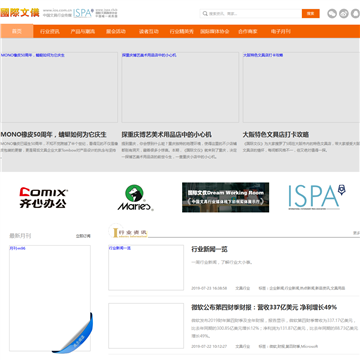Open the WeChat icon in header

332,14
